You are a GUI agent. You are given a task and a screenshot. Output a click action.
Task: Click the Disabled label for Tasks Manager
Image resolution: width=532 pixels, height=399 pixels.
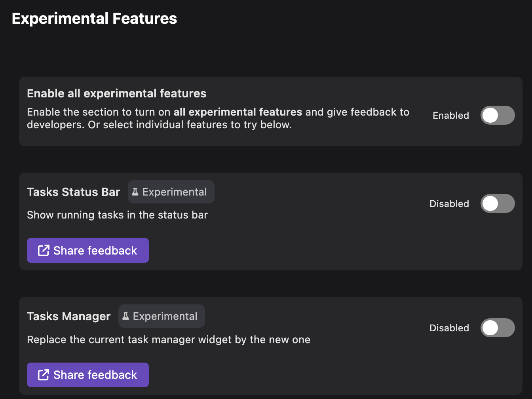click(x=449, y=328)
